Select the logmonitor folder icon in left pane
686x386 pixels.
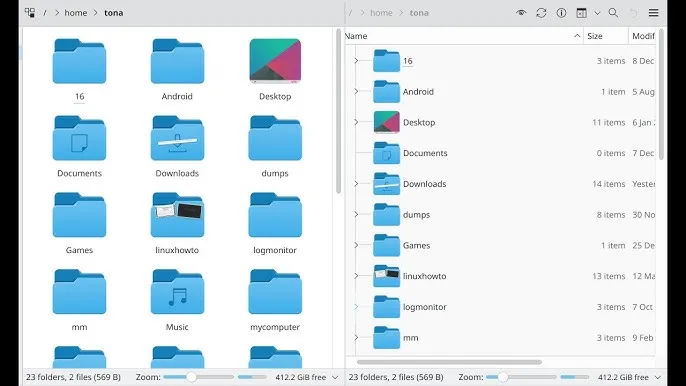pos(275,215)
